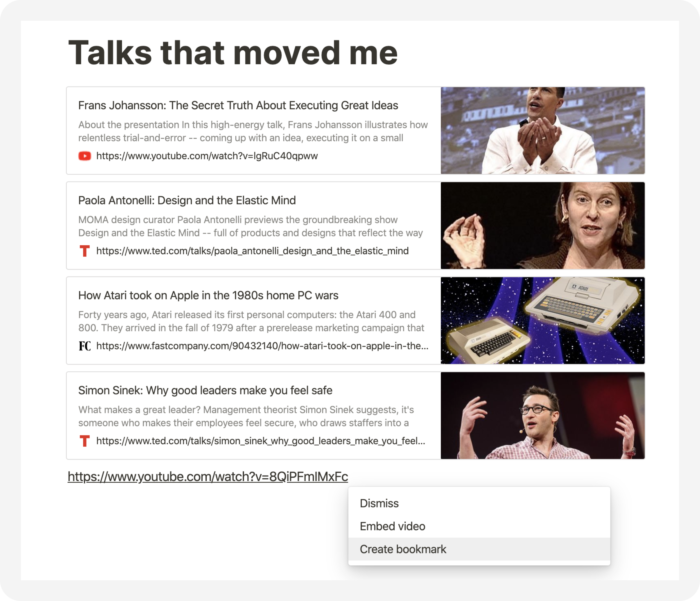Click the TED icon beside the Paola Antonelli URL

tap(85, 251)
